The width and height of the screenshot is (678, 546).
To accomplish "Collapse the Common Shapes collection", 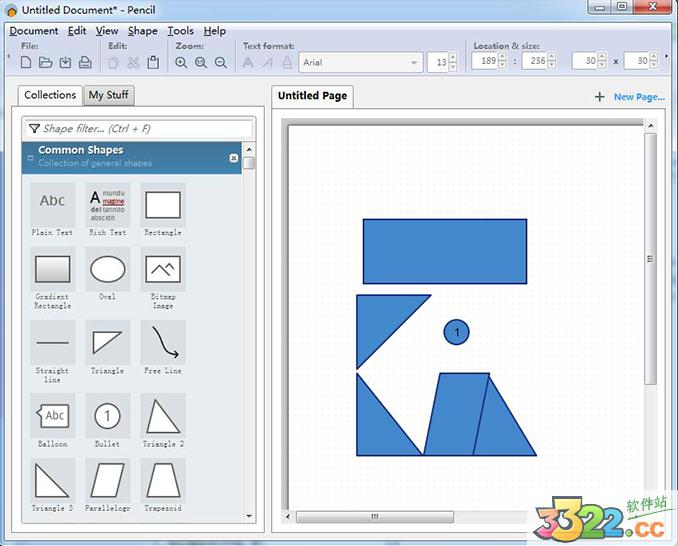I will [x=30, y=158].
